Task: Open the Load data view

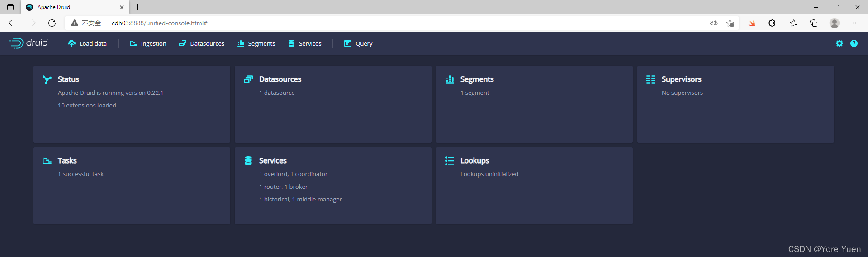Action: coord(87,43)
